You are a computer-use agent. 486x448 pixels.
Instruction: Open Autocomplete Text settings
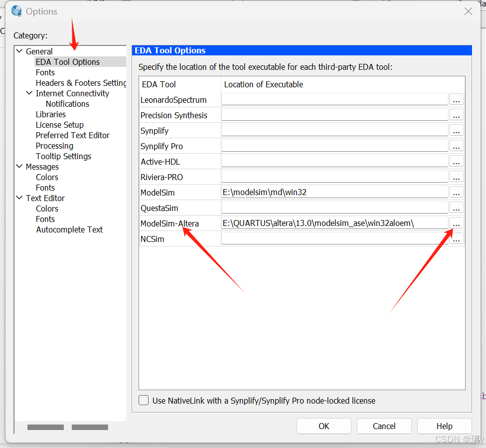69,229
